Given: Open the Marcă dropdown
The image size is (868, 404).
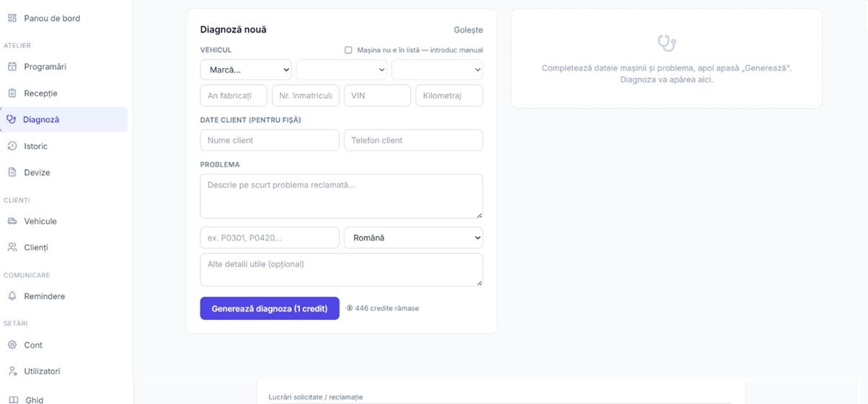Looking at the screenshot, I should pyautogui.click(x=246, y=70).
